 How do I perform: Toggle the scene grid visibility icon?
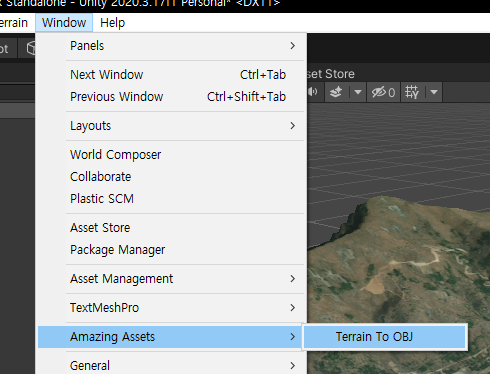tap(412, 92)
